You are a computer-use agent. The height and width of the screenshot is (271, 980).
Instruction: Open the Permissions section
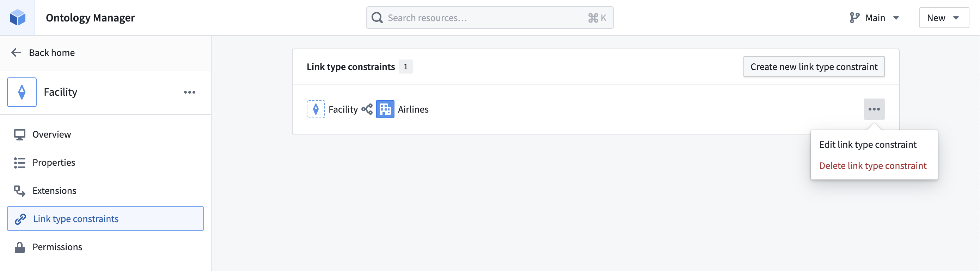pyautogui.click(x=105, y=247)
